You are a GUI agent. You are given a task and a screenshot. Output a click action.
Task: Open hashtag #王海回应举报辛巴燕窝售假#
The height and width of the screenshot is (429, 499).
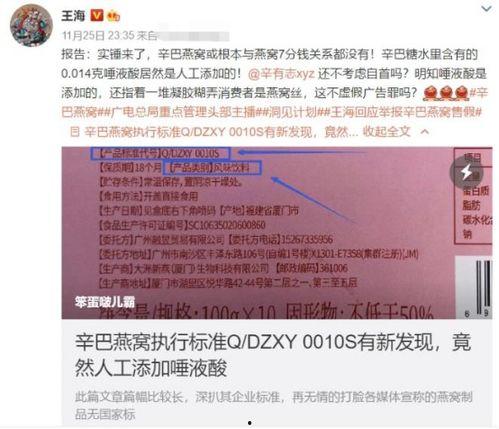click(x=403, y=113)
